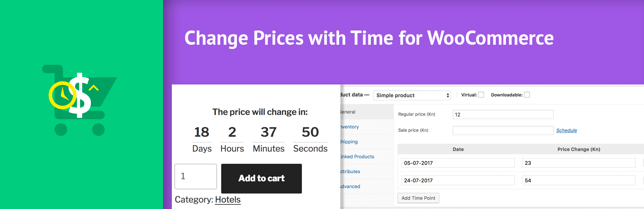The width and height of the screenshot is (644, 209).
Task: Click the white dollar sign symbol
Action: 80,95
